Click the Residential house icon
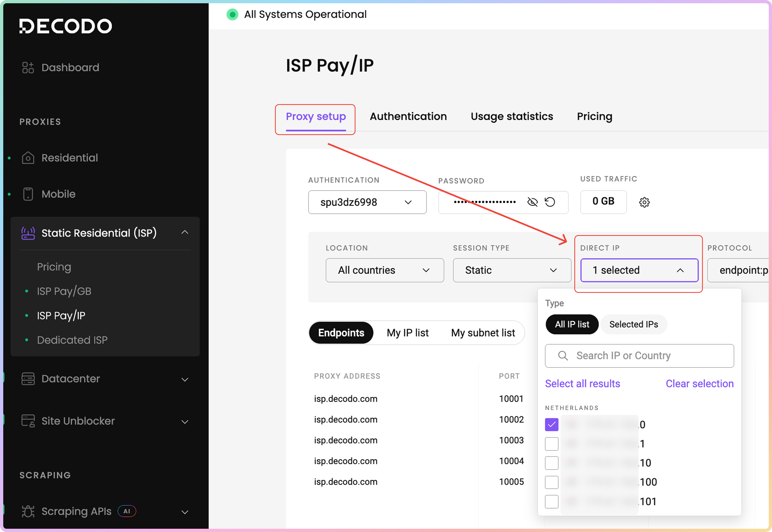 (x=28, y=158)
